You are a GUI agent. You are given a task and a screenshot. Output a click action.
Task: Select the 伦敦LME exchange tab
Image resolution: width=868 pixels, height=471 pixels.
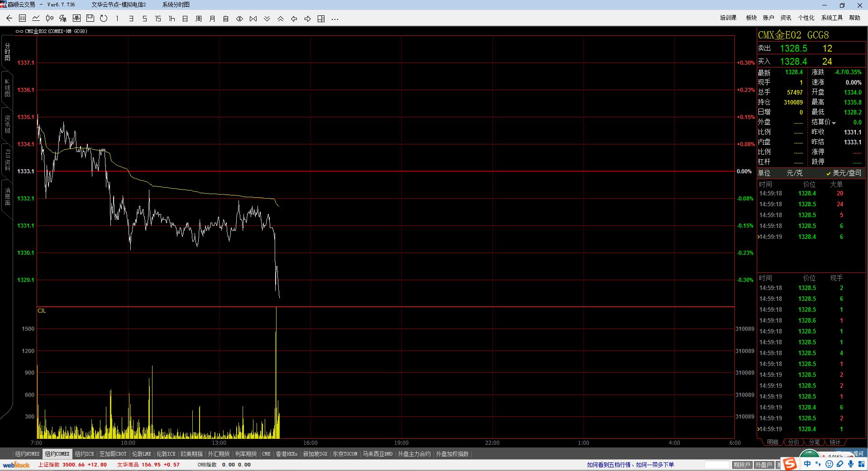[x=141, y=454]
